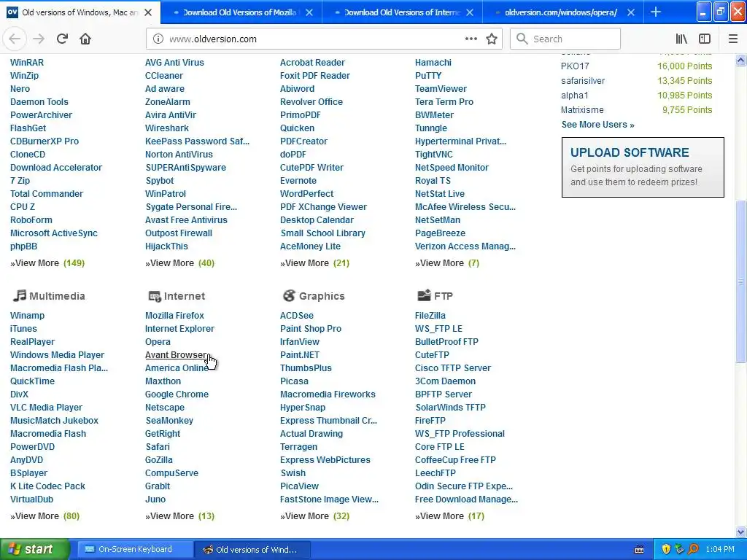Click the Internet category icon
747x560 pixels.
point(155,296)
